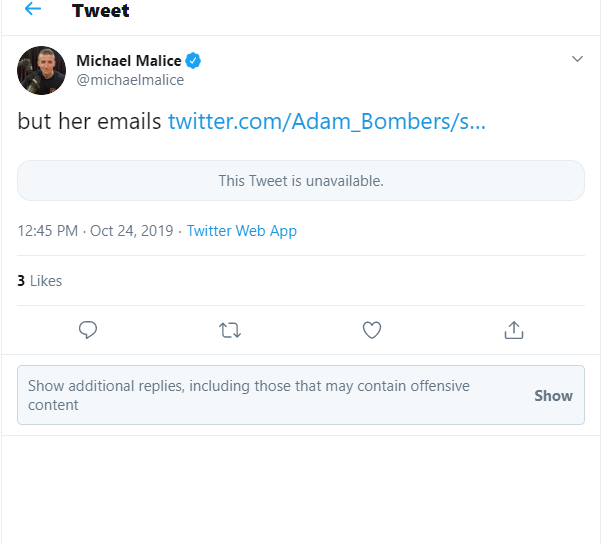Expand the tweet options chevron menu

tap(577, 60)
